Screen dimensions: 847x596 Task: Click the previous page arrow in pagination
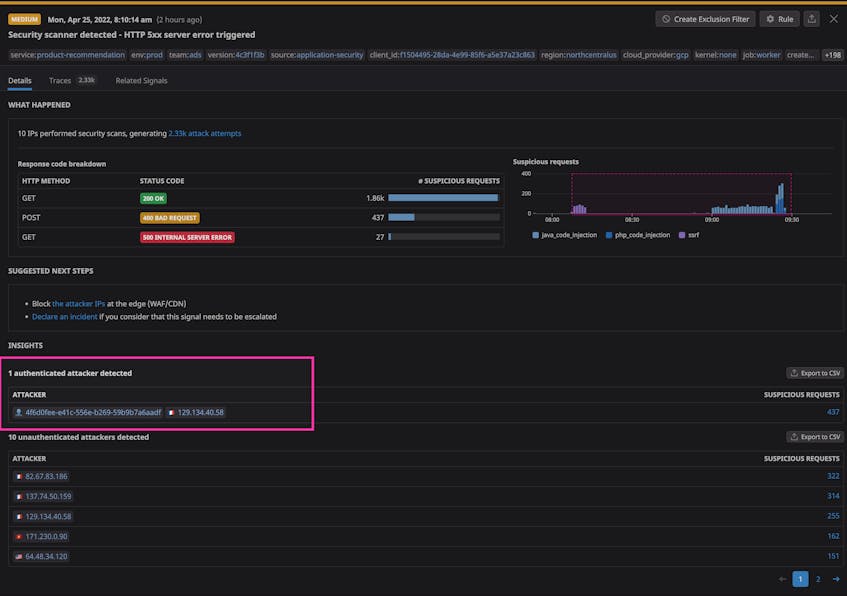[x=781, y=578]
